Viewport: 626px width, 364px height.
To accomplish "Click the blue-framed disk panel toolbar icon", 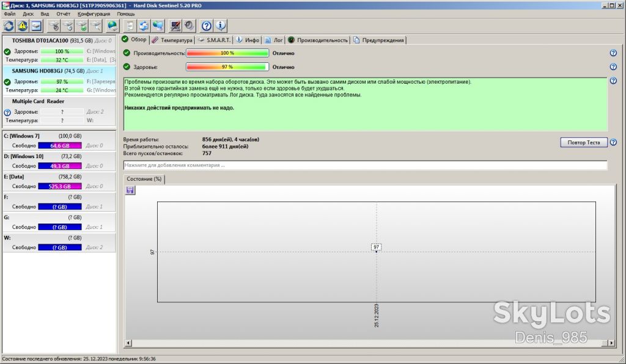I will point(36,26).
